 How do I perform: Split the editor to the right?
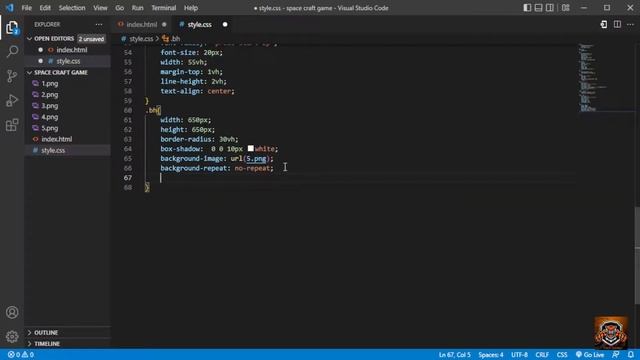click(x=617, y=24)
